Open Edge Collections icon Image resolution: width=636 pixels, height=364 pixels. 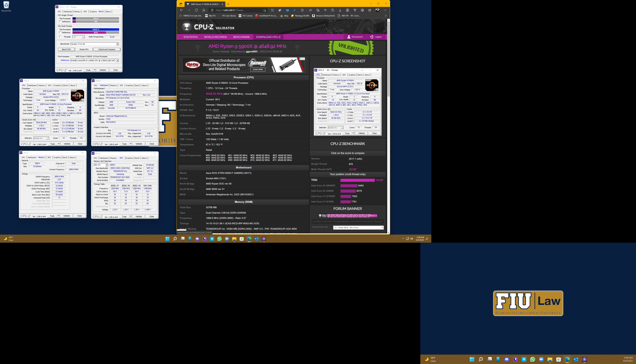(318, 10)
